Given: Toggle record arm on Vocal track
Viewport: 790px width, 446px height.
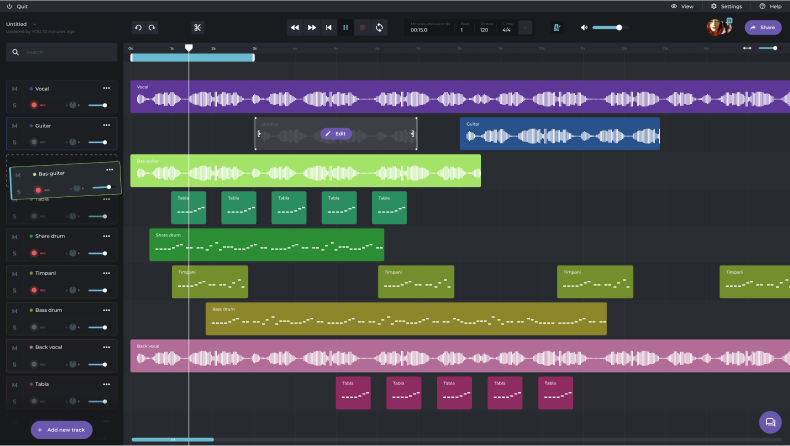Looking at the screenshot, I should tap(34, 105).
